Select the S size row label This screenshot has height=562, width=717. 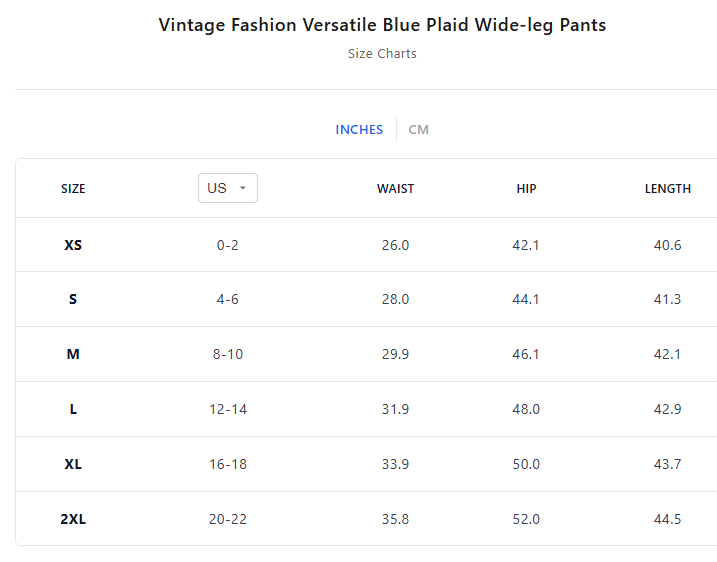click(x=73, y=299)
